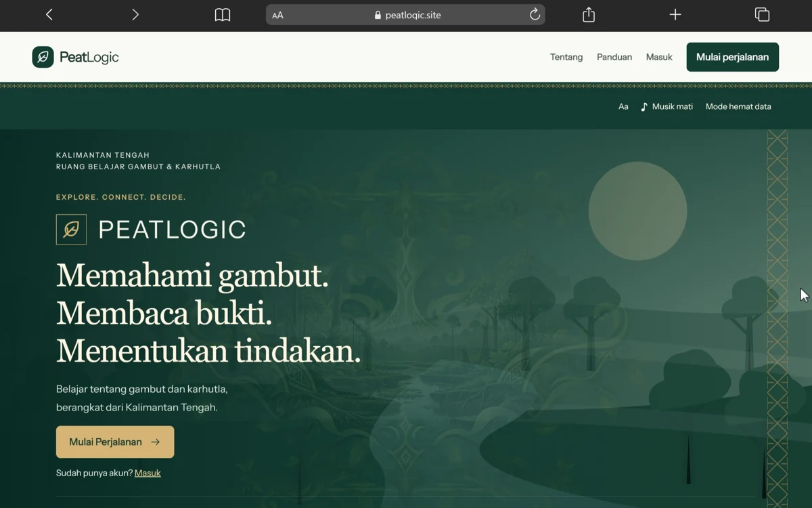Screen dimensions: 812x508
Task: Open the share sheet icon
Action: click(589, 14)
